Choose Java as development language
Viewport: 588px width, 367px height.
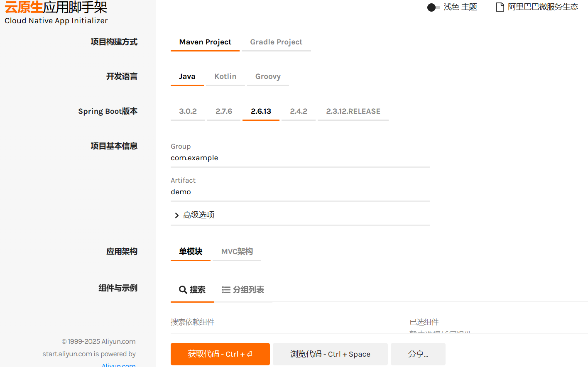click(x=187, y=76)
